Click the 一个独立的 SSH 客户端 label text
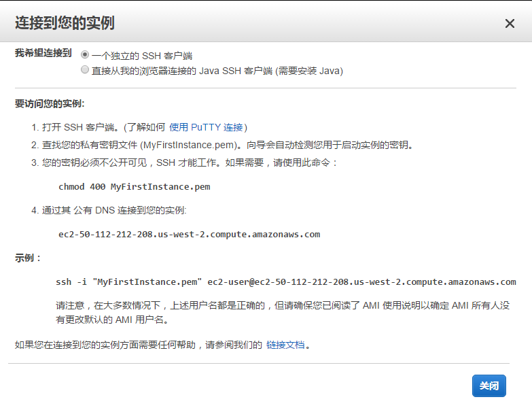Screen dimensions: 532x410 [x=142, y=56]
